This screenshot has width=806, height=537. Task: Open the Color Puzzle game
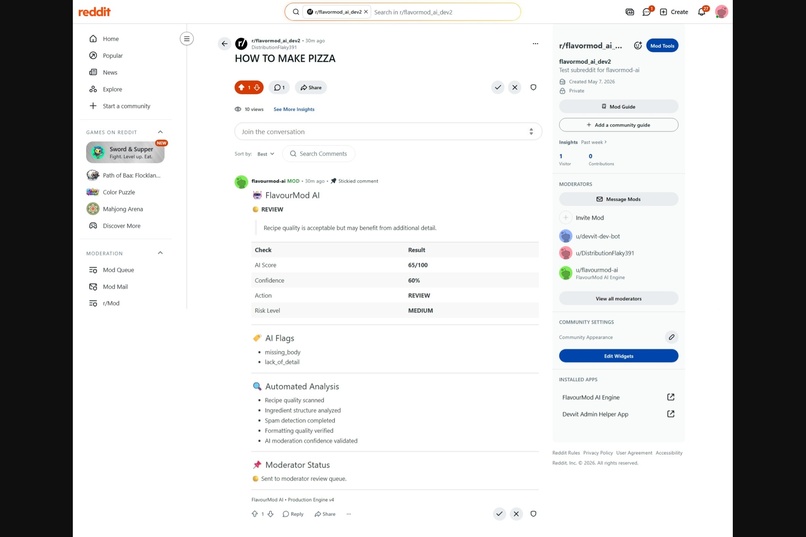(x=119, y=192)
